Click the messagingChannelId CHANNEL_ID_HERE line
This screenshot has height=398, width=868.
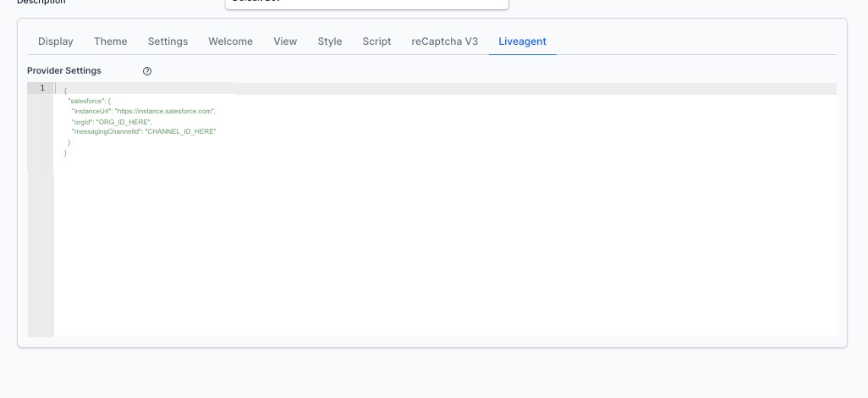click(x=144, y=132)
